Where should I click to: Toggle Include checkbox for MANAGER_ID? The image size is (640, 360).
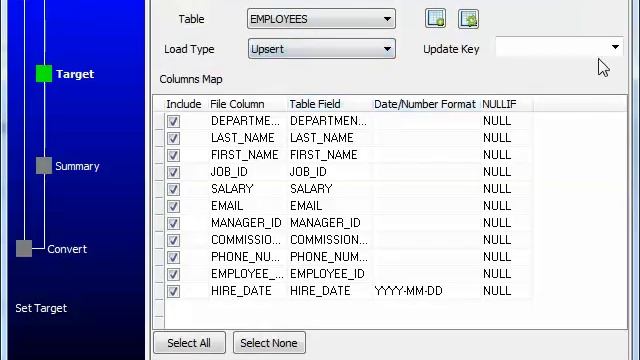point(173,223)
